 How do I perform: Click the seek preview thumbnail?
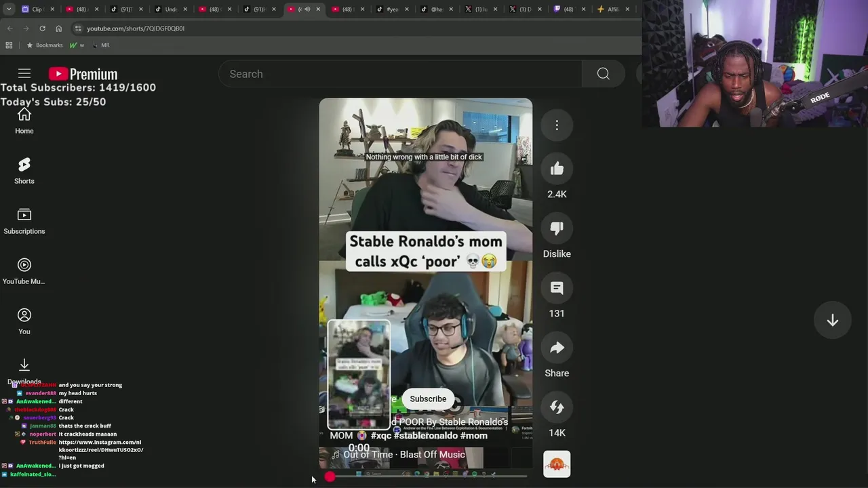359,375
